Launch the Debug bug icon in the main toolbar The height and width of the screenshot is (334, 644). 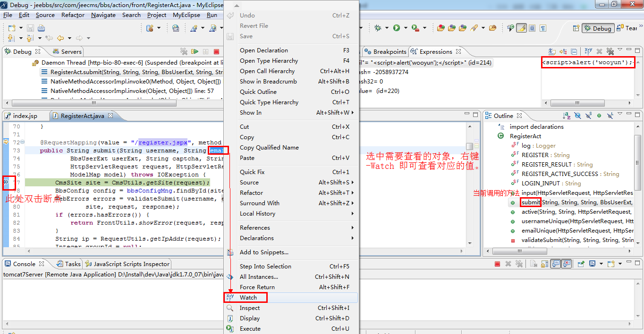click(378, 28)
